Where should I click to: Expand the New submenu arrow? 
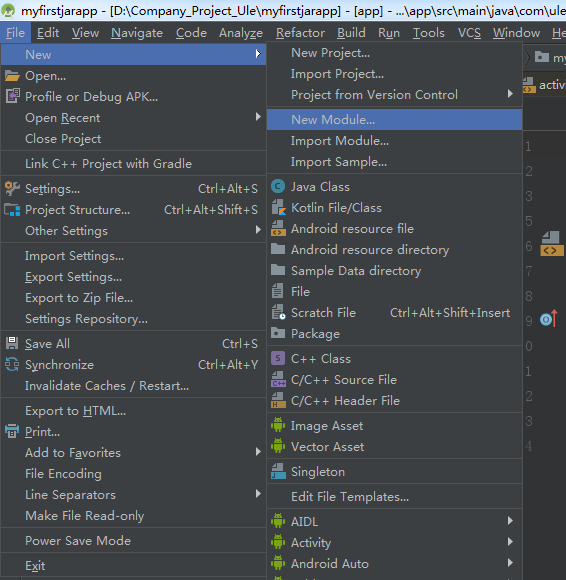pyautogui.click(x=258, y=54)
